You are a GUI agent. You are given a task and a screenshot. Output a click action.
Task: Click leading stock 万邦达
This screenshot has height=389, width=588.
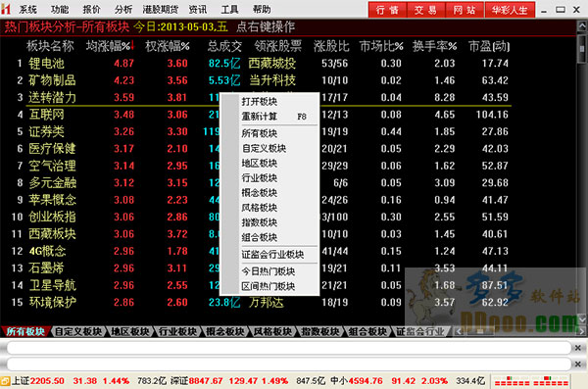[267, 303]
